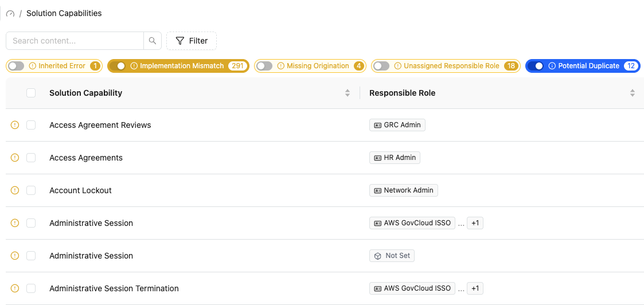Open the Solution Capabilities breadcrumb item

tap(64, 13)
